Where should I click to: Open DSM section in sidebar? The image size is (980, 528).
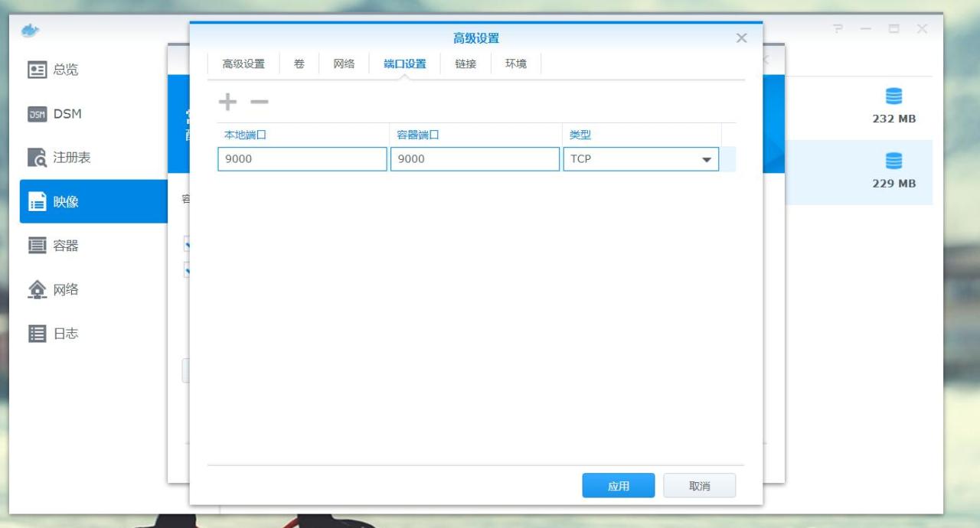tap(55, 114)
